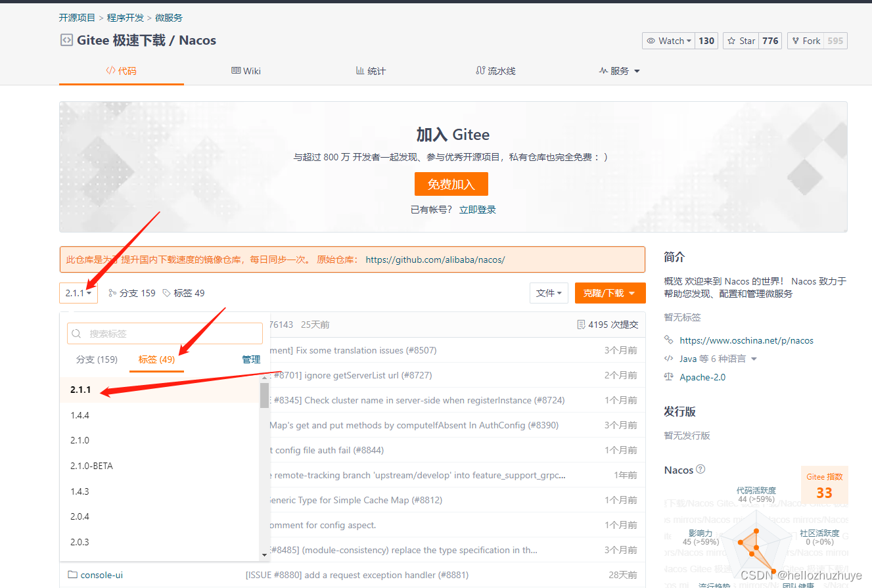This screenshot has width=872, height=588.
Task: Open the 克隆/下载 dropdown button
Action: (x=610, y=293)
